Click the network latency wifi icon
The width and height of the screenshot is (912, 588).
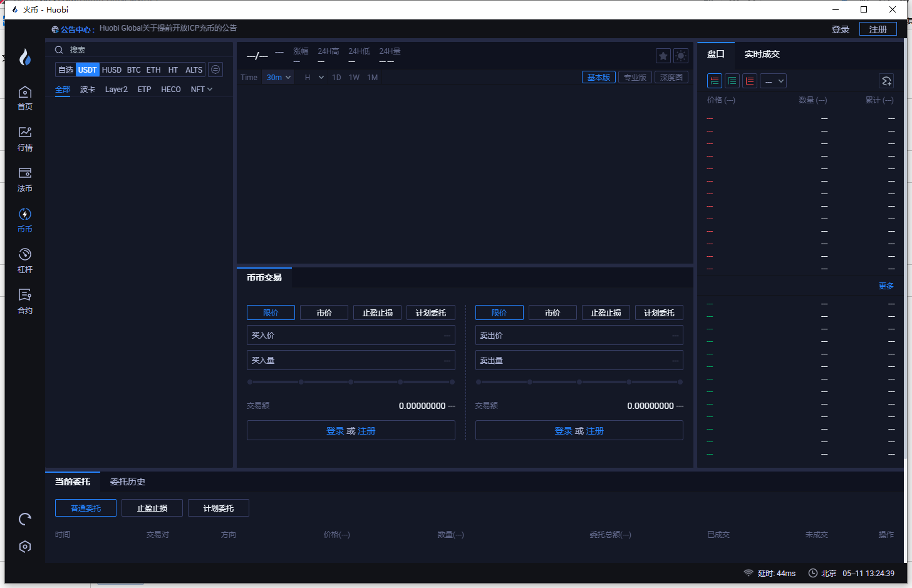point(749,573)
